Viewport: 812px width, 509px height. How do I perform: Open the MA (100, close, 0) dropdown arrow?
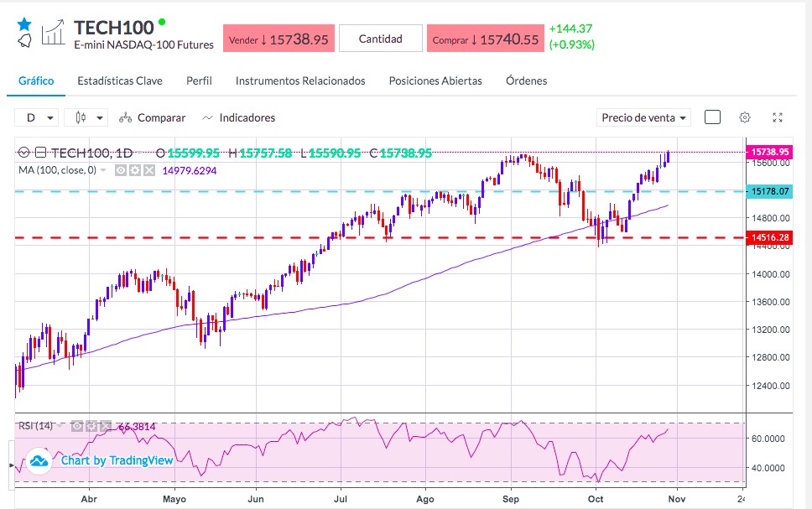click(103, 170)
